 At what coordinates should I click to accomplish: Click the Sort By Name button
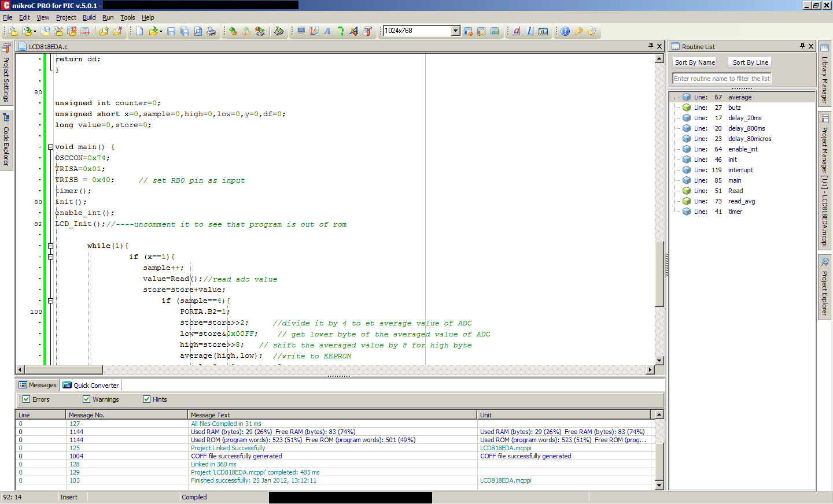click(x=695, y=62)
